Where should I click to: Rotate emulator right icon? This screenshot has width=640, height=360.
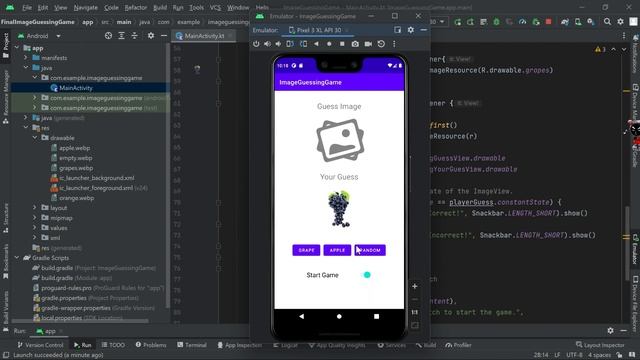click(x=303, y=44)
